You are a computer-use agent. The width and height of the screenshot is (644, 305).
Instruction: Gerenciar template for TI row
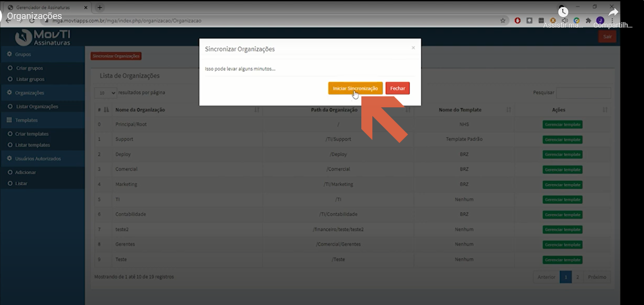[562, 200]
